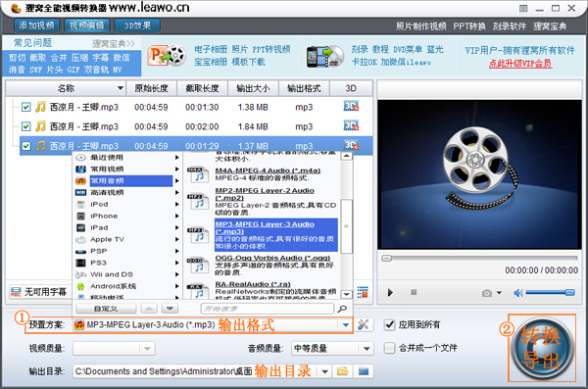Choose RA-RealAudio format
This screenshot has width=588, height=389.
262,290
